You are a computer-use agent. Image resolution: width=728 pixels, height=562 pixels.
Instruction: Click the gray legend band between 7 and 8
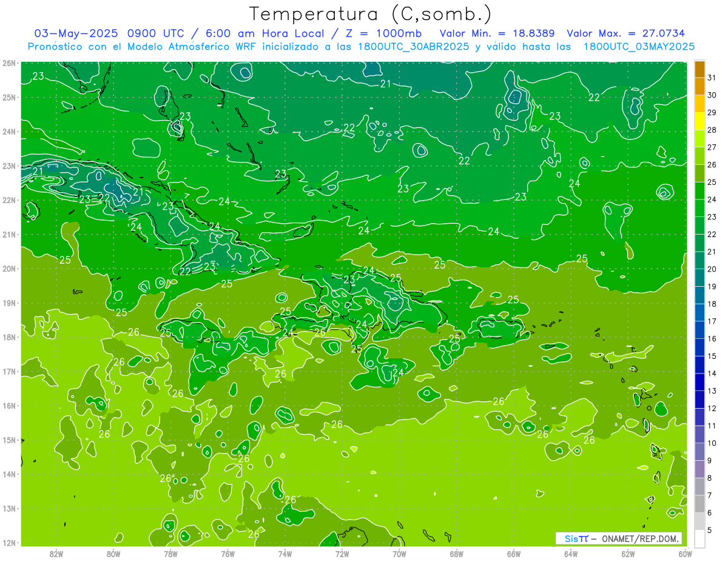tap(699, 486)
